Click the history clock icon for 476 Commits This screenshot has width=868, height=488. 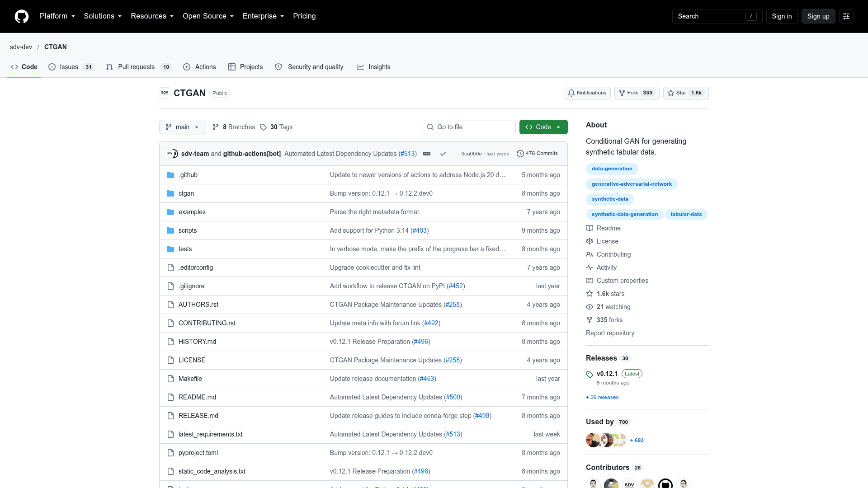point(520,154)
